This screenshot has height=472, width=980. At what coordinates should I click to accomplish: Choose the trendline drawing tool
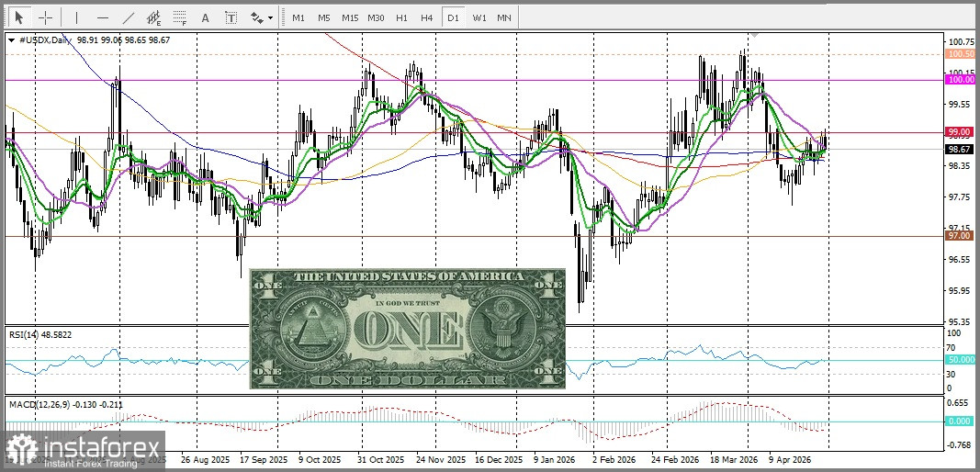pyautogui.click(x=128, y=17)
